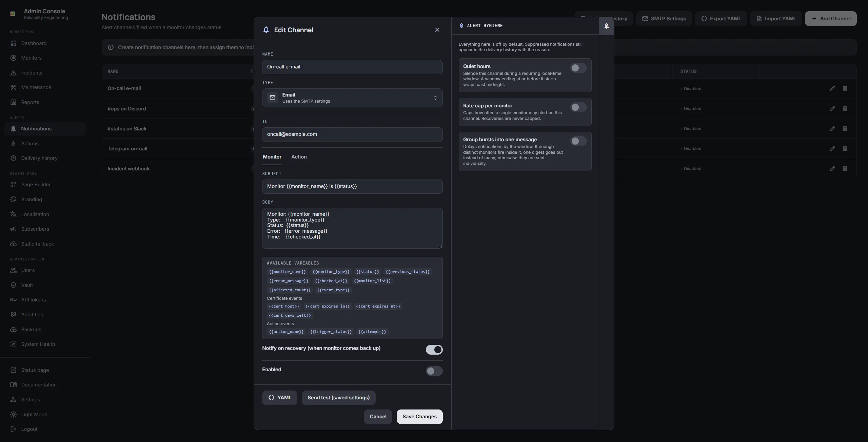Open Notifications in the sidebar
Viewport: 868px width, 442px height.
(45, 129)
